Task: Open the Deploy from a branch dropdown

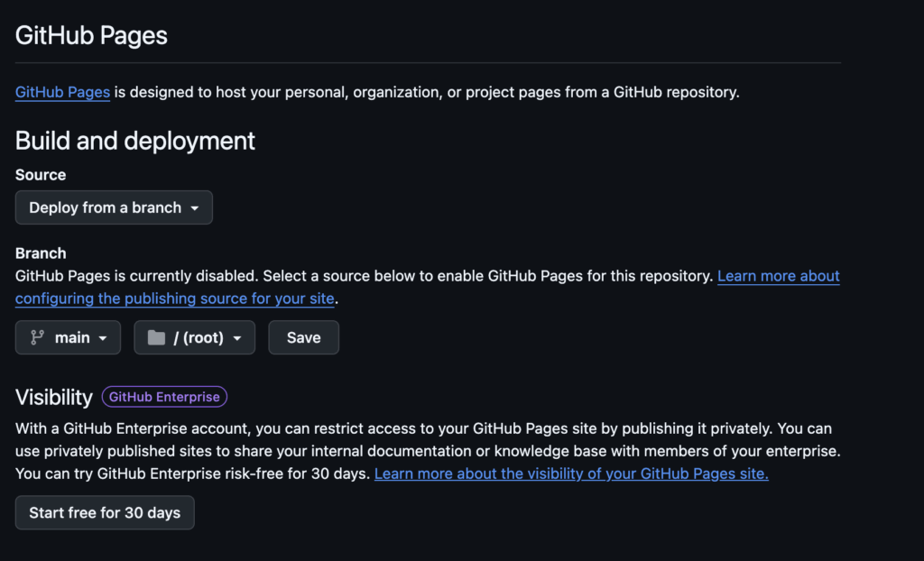Action: coord(114,207)
